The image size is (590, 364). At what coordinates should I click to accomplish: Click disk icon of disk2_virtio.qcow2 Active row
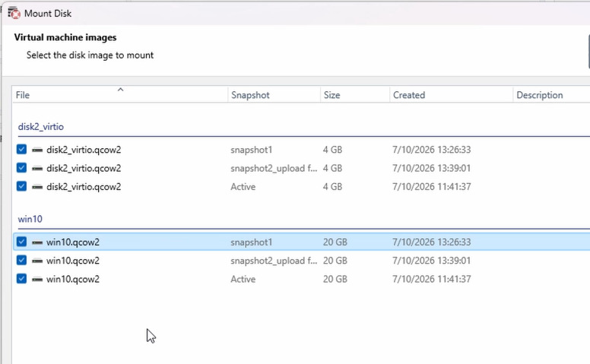coord(37,186)
